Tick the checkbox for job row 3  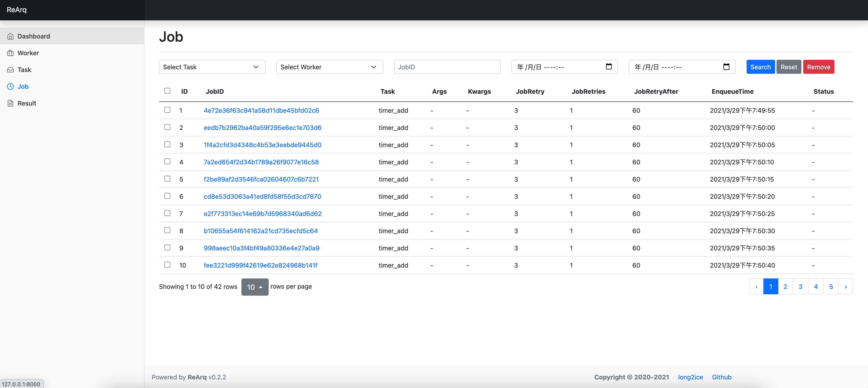(167, 144)
